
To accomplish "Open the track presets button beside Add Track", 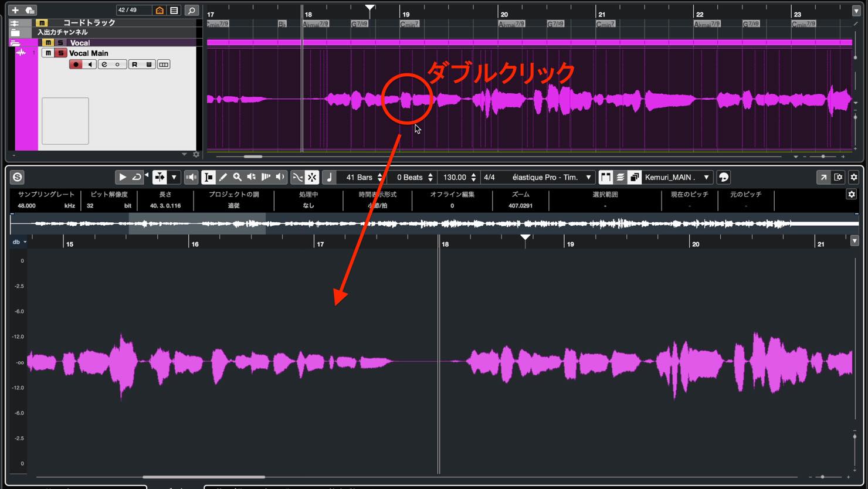I will (30, 10).
